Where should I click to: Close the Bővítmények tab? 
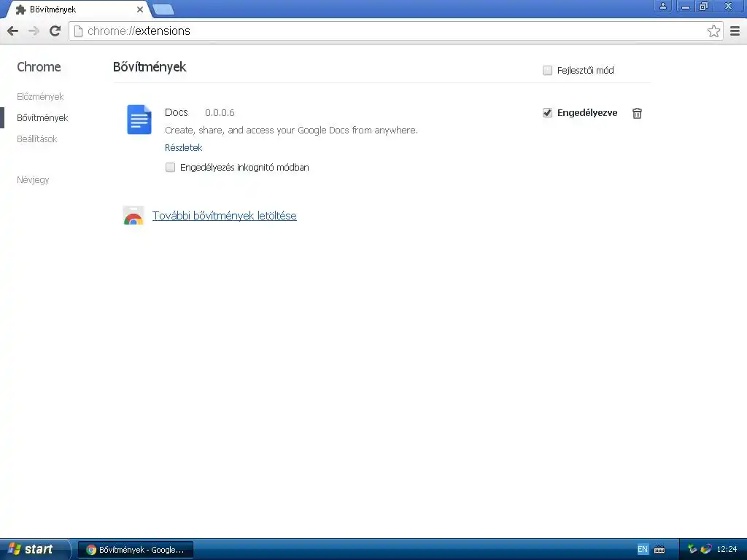click(x=140, y=9)
